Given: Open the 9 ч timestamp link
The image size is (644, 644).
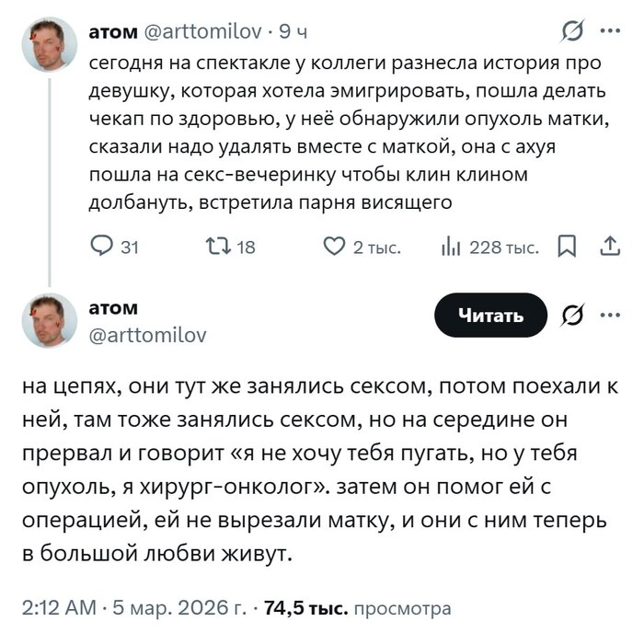Looking at the screenshot, I should pos(293,32).
